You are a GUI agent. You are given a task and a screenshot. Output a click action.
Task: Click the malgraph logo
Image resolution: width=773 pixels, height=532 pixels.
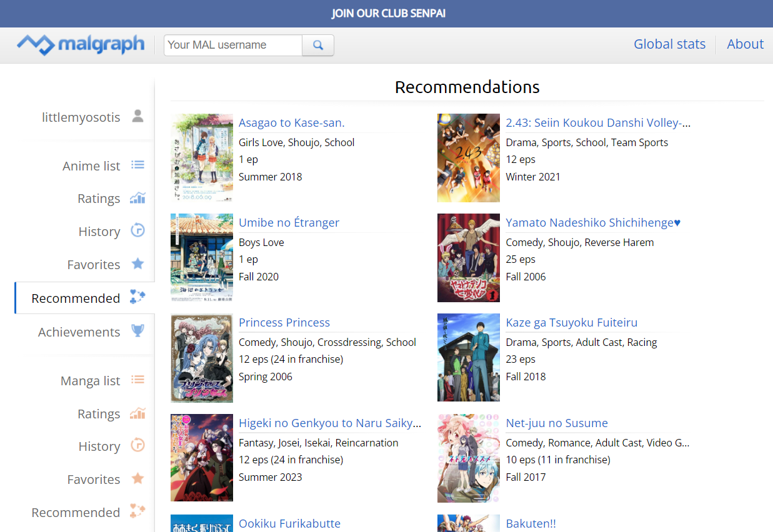[x=81, y=44]
